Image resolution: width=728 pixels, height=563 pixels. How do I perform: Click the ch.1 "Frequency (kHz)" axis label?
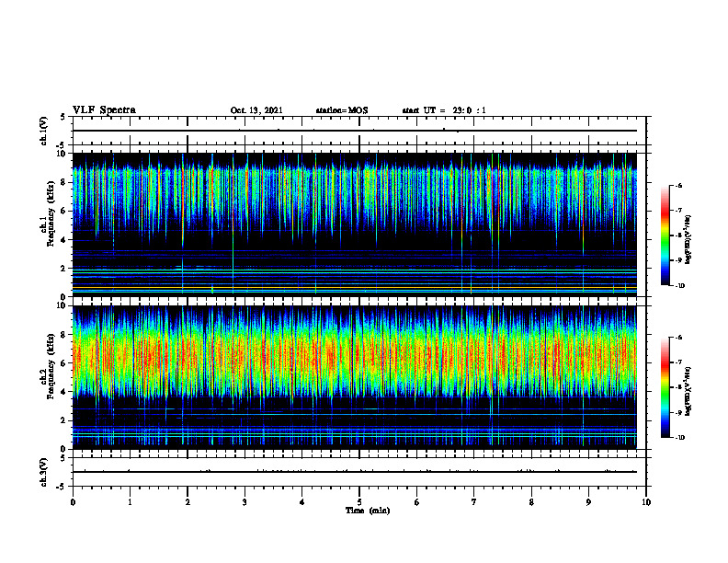coord(51,213)
